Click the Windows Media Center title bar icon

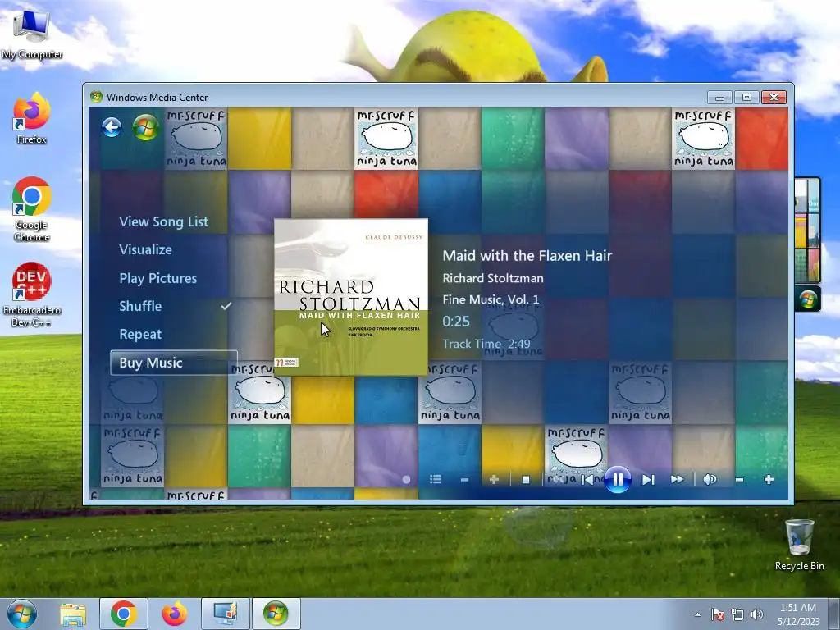click(97, 97)
